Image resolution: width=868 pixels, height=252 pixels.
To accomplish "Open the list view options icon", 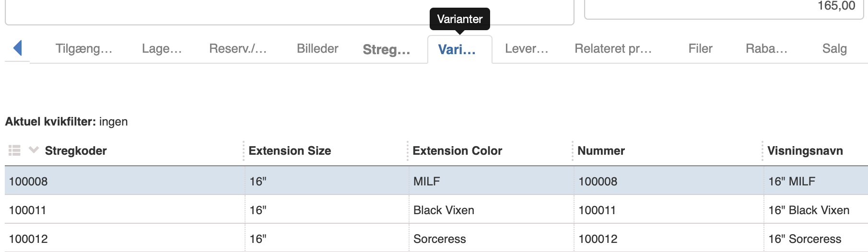I will point(15,150).
